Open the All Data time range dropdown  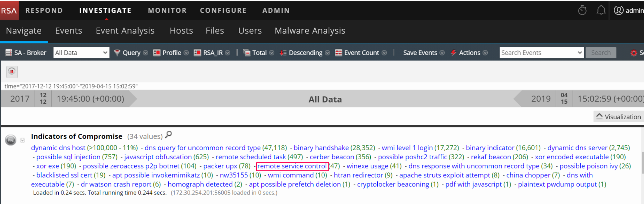[81, 53]
